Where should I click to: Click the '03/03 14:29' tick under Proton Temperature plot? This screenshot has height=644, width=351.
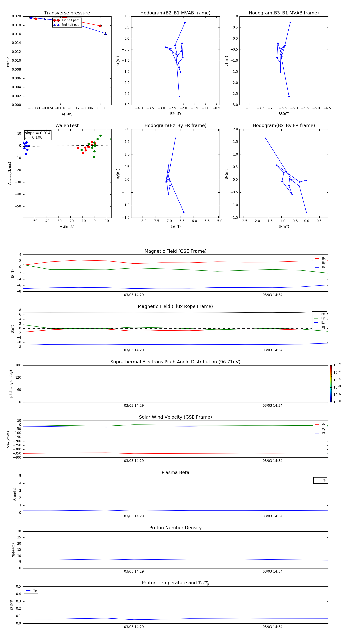coord(134,627)
